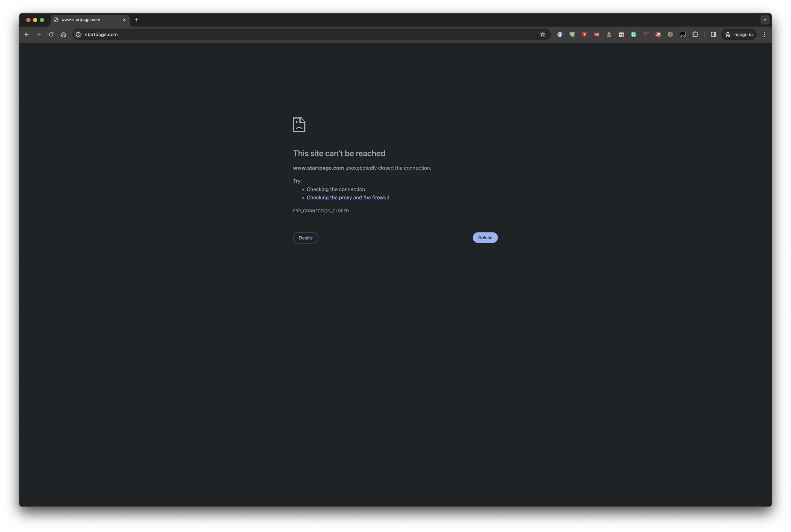791x532 pixels.
Task: Bookmark this page using the star icon
Action: [x=542, y=34]
